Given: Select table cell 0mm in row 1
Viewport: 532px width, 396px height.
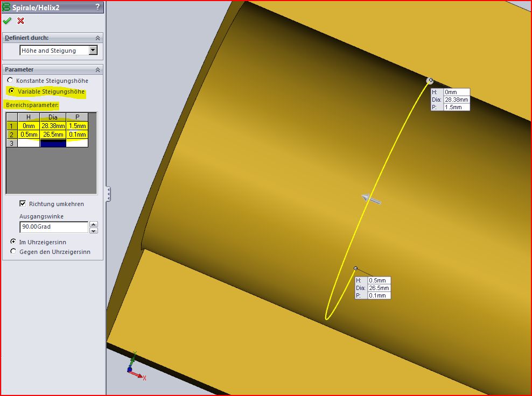Looking at the screenshot, I should 29,126.
